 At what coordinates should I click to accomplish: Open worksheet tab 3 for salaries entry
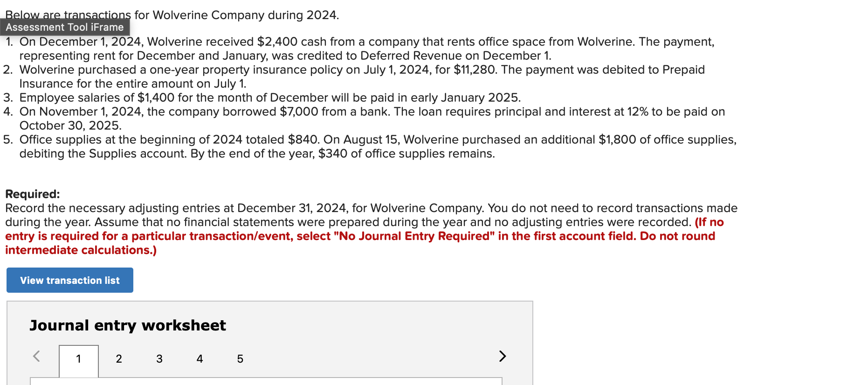click(x=159, y=359)
